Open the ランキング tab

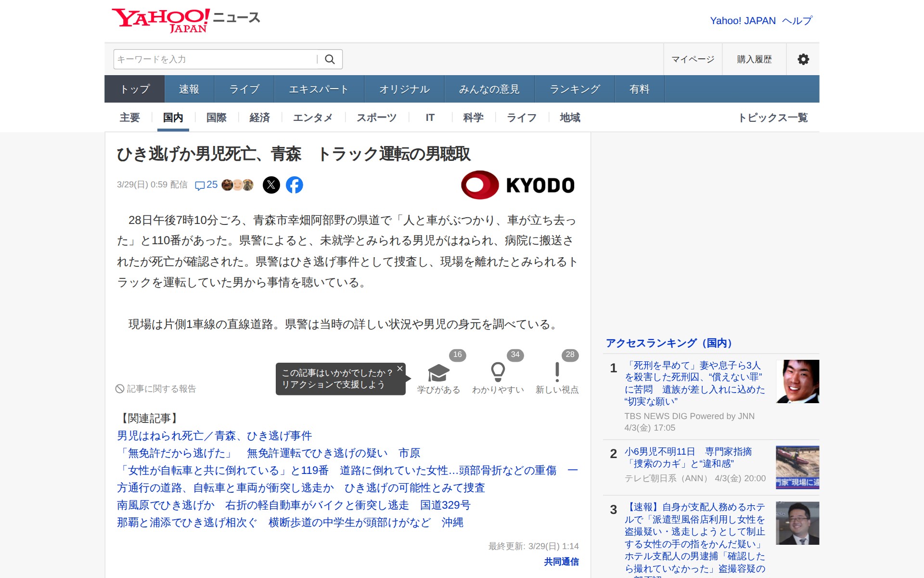[x=575, y=89]
